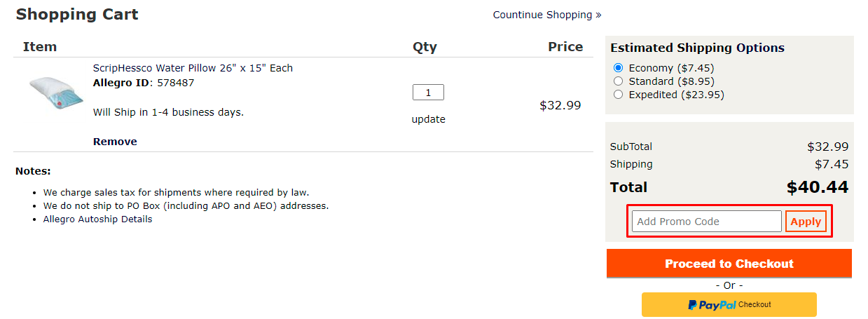Click the water pillow product thumbnail
This screenshot has height=319, width=868.
(x=56, y=93)
